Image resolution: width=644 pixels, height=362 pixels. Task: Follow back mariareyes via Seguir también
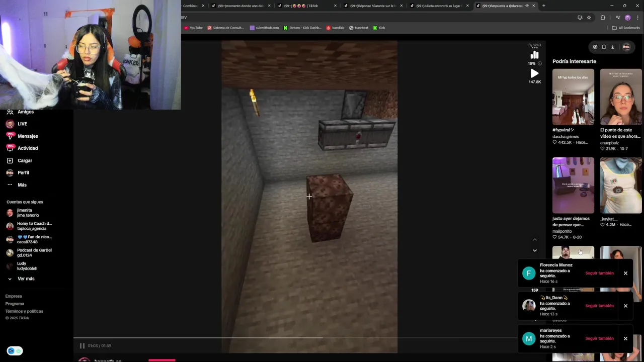[x=599, y=338]
